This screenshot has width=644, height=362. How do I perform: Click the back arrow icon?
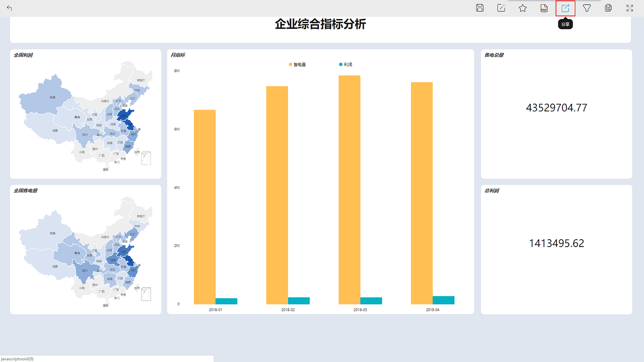click(9, 8)
